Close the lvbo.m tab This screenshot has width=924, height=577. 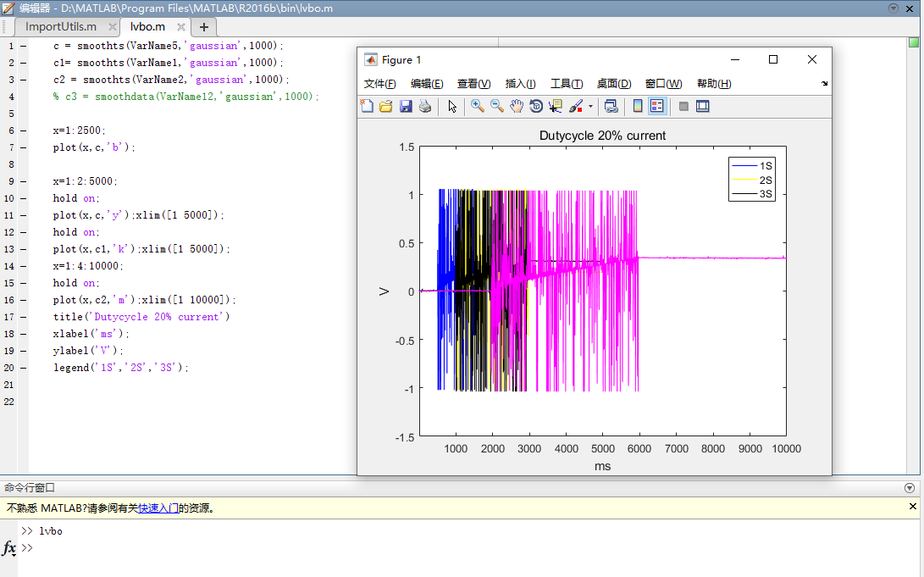(181, 27)
